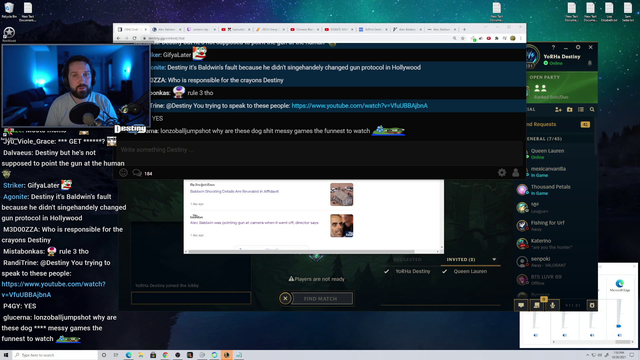Open File Explorer from taskbar
Viewport: 640px width, 360px height.
[x=141, y=355]
